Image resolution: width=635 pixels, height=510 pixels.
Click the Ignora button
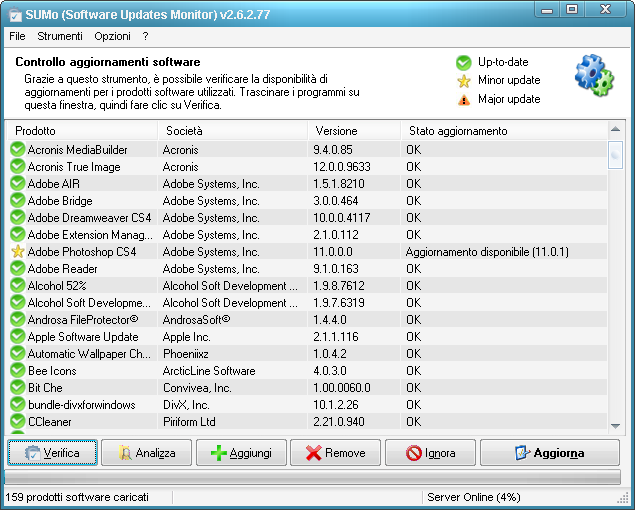[x=430, y=453]
